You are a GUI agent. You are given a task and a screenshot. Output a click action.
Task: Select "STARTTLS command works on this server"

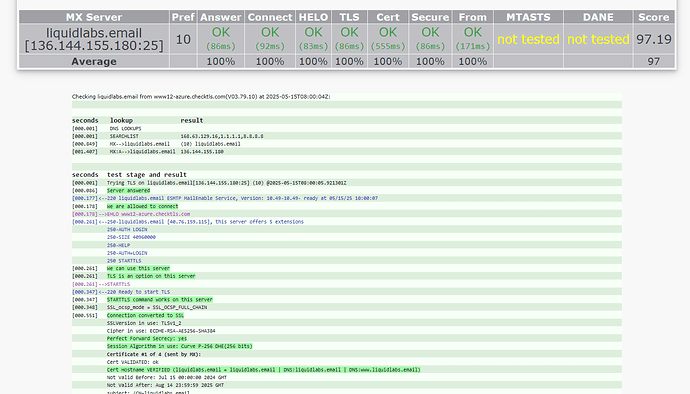(160, 300)
